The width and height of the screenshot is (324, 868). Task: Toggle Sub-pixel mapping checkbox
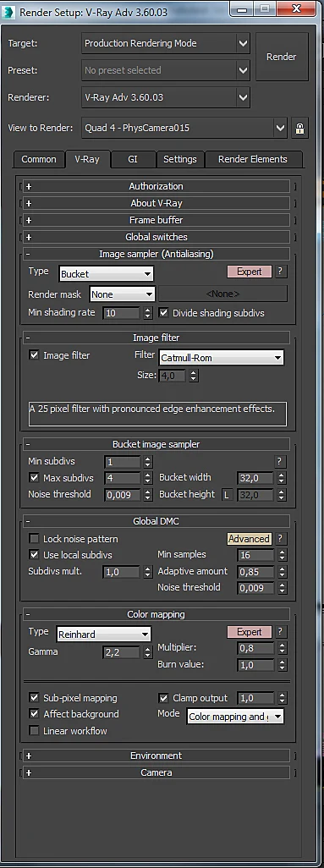click(x=35, y=698)
